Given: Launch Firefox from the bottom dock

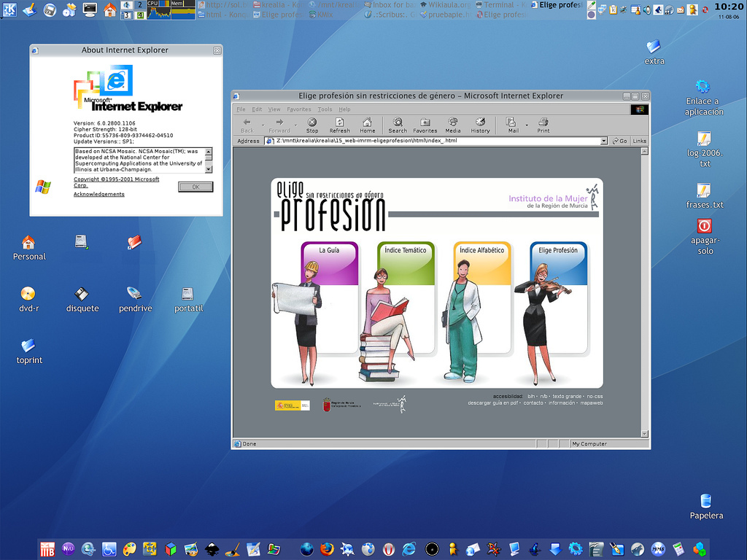Looking at the screenshot, I should tap(327, 549).
